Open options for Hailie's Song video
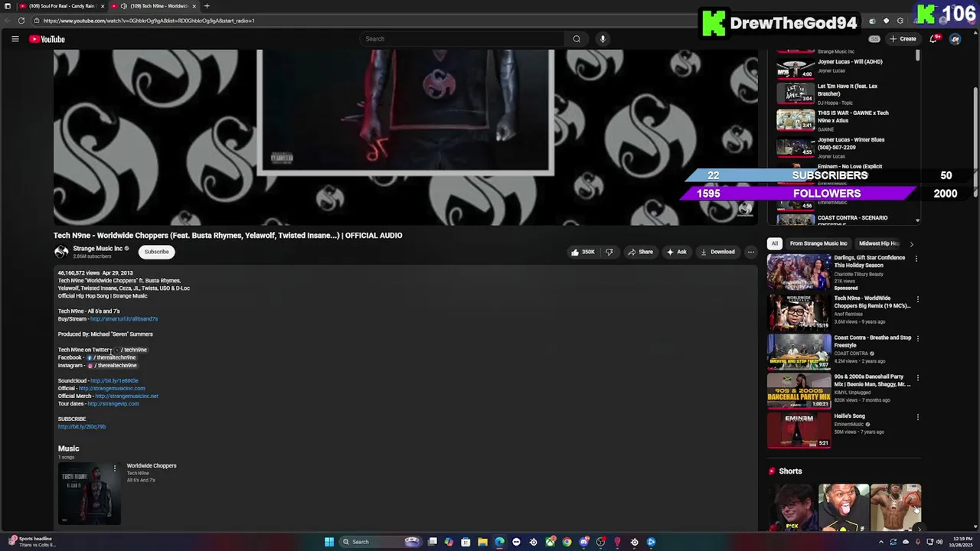This screenshot has width=980, height=551. 917,417
